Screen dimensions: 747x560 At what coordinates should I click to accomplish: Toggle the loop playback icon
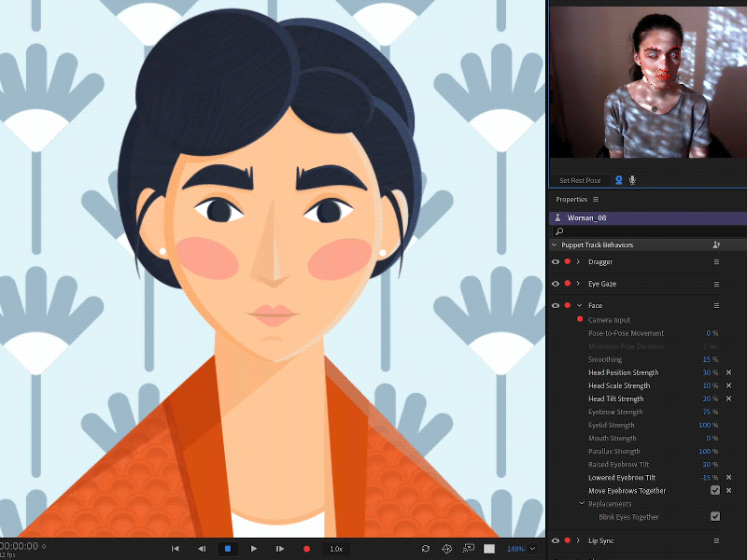(x=426, y=549)
